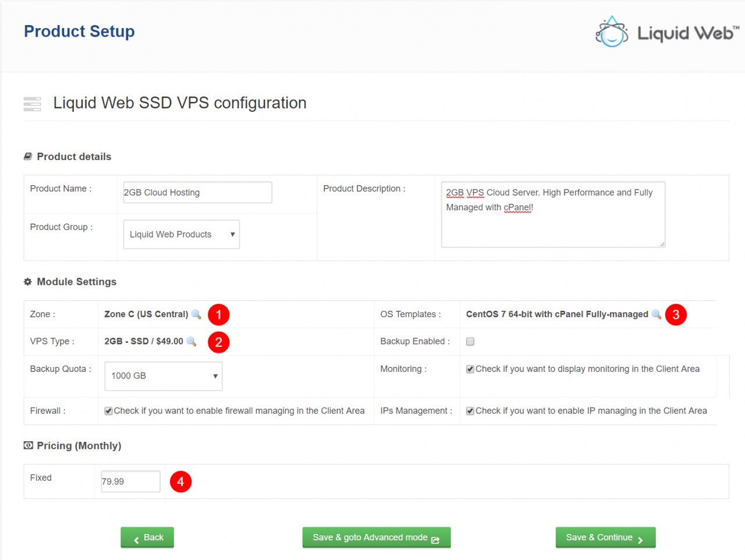Image resolution: width=745 pixels, height=560 pixels.
Task: Click the Product details heading
Action: click(x=74, y=157)
